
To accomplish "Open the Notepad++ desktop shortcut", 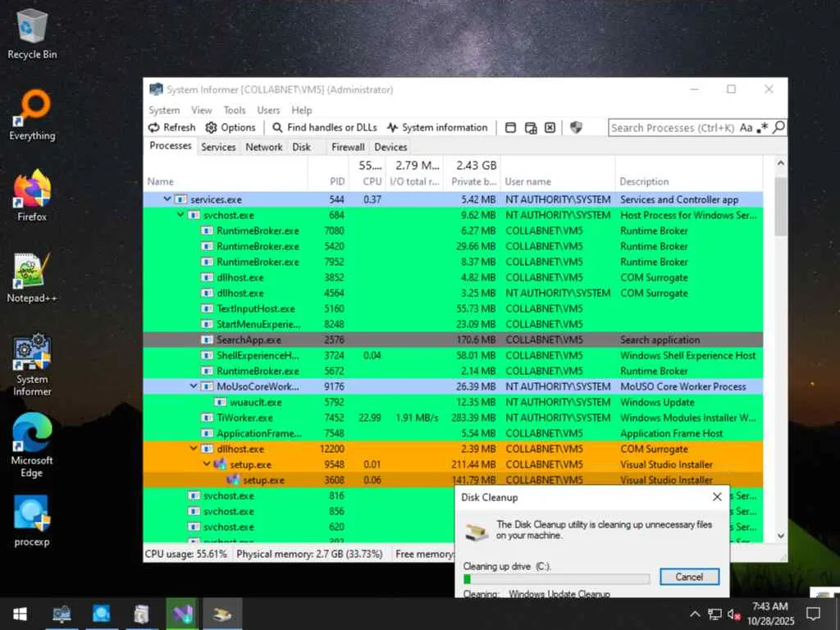I will pos(32,277).
